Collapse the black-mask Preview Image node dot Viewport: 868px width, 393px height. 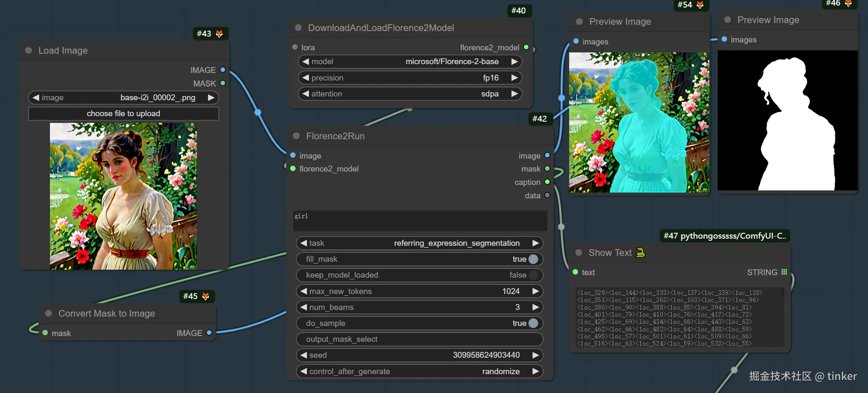click(727, 20)
